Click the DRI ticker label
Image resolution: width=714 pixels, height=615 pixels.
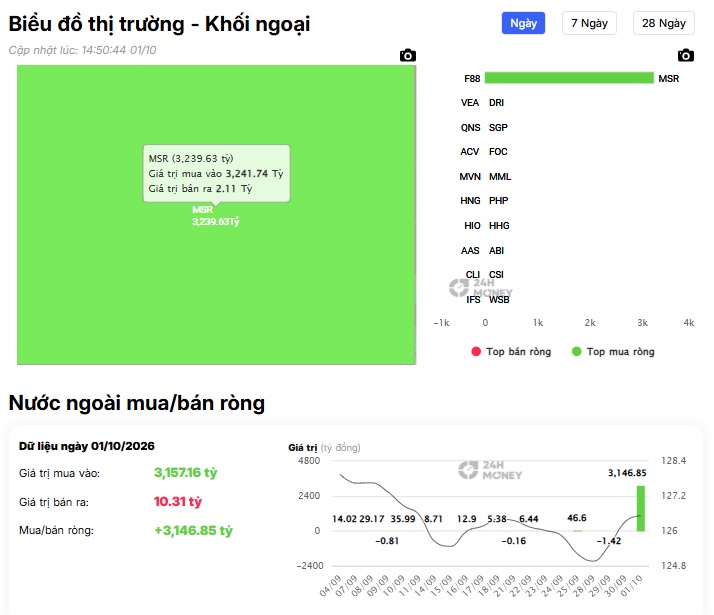pos(496,103)
